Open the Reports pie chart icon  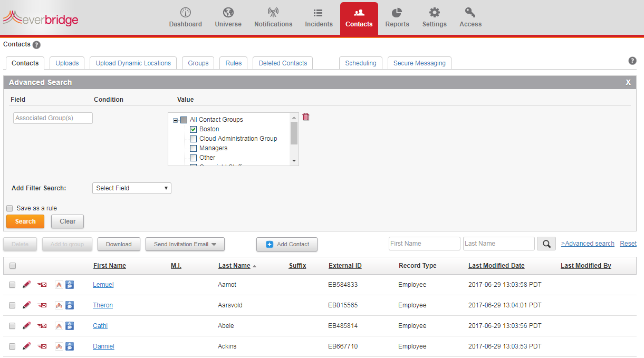click(397, 13)
